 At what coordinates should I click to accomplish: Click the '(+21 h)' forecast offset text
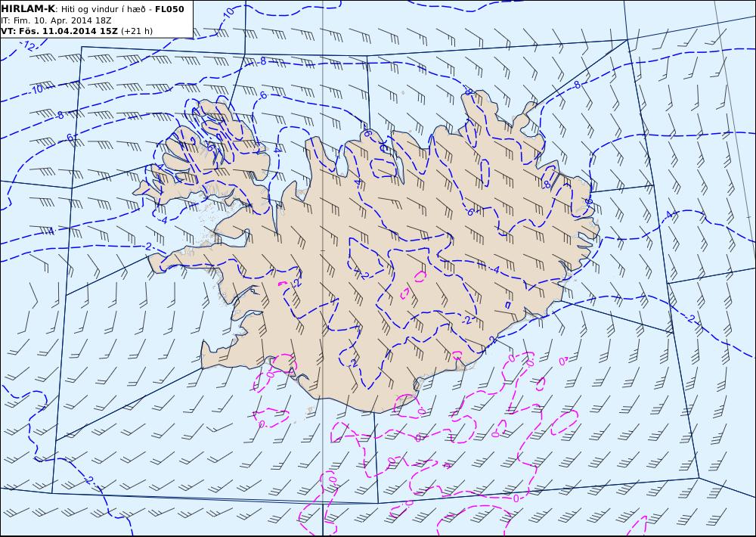pyautogui.click(x=136, y=31)
